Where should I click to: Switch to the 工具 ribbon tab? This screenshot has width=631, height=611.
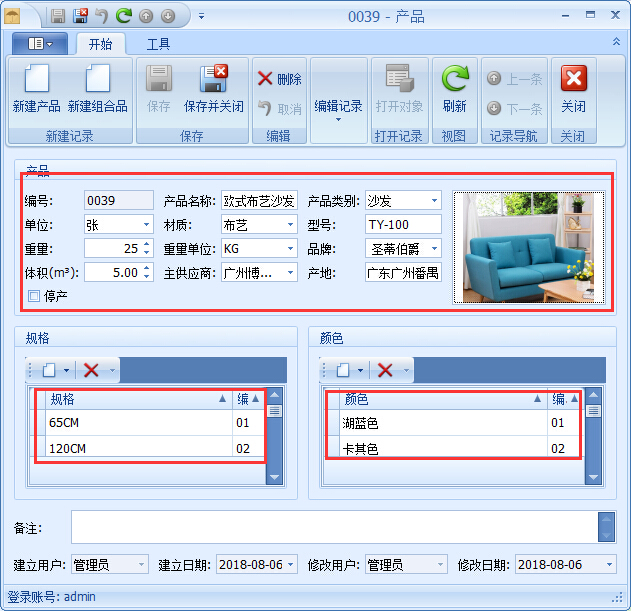(158, 44)
